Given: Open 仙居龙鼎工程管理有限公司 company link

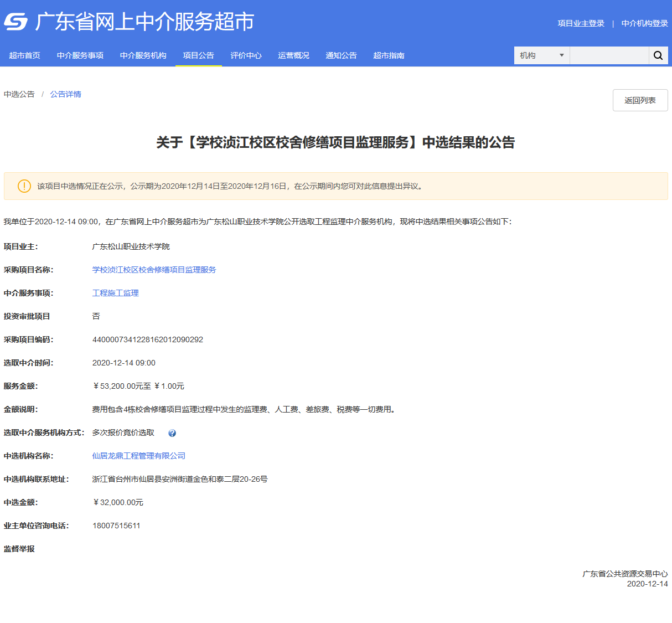Looking at the screenshot, I should point(138,456).
